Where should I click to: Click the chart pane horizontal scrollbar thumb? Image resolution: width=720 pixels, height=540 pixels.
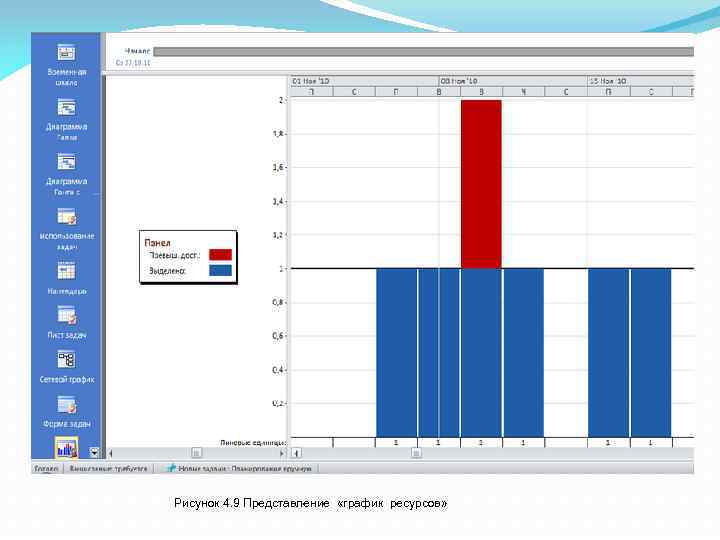click(416, 453)
